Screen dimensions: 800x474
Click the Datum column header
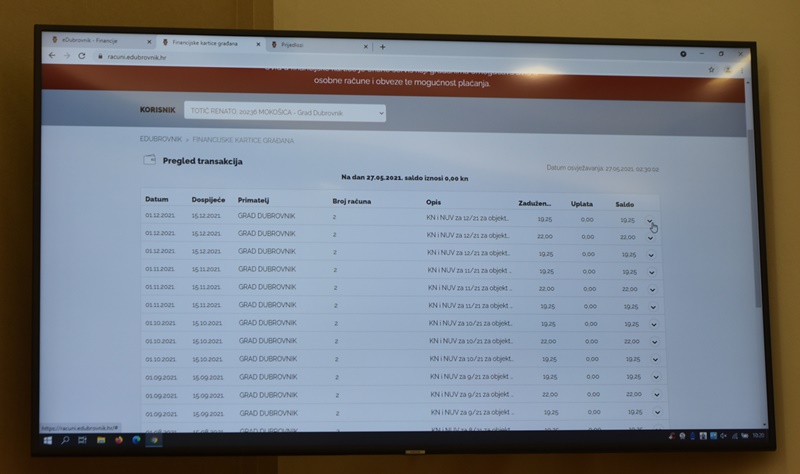click(x=156, y=200)
